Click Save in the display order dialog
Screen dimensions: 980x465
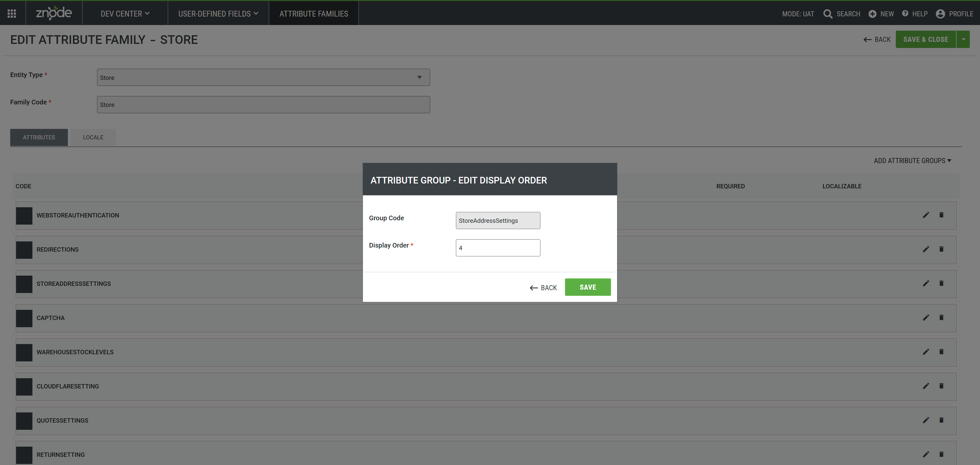[587, 287]
